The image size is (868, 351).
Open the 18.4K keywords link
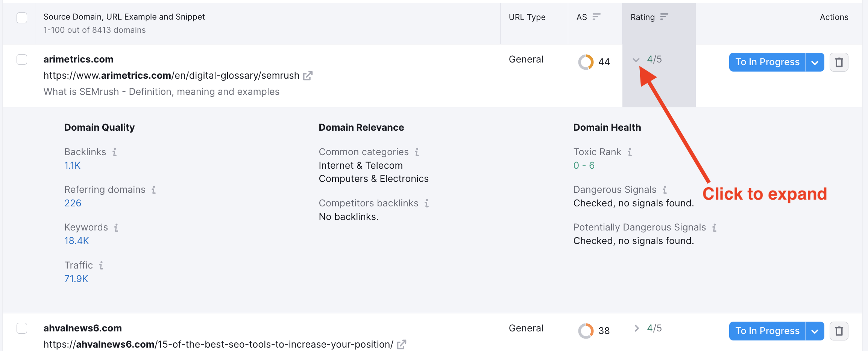[76, 240]
